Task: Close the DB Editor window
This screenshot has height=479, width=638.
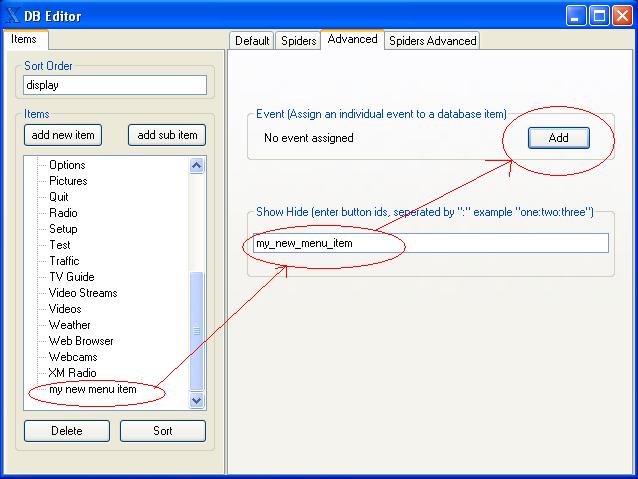Action: click(x=623, y=16)
